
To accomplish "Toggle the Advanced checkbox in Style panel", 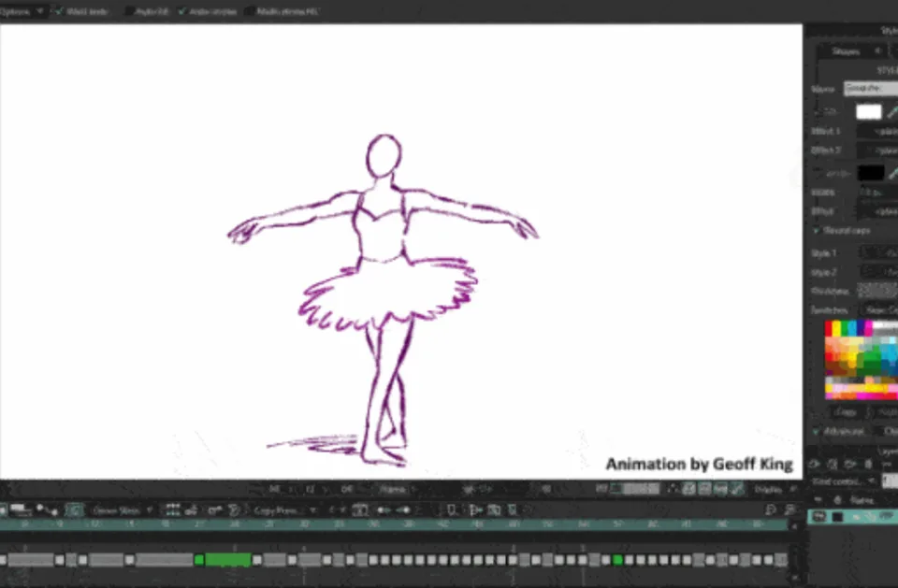I will [x=816, y=431].
